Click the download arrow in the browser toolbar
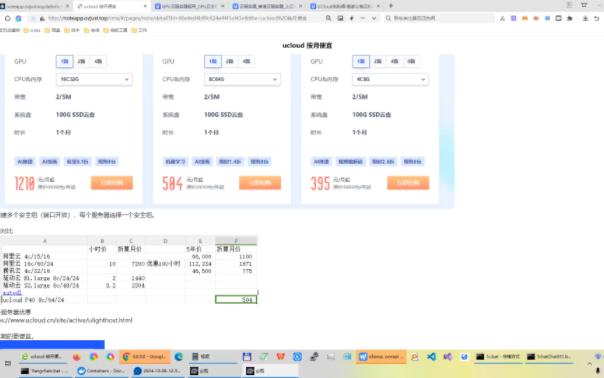The image size is (604, 378). coord(585,18)
